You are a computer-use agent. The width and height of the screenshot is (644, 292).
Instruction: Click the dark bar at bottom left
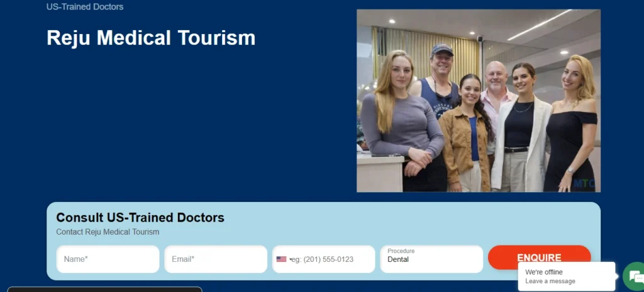coord(104,289)
